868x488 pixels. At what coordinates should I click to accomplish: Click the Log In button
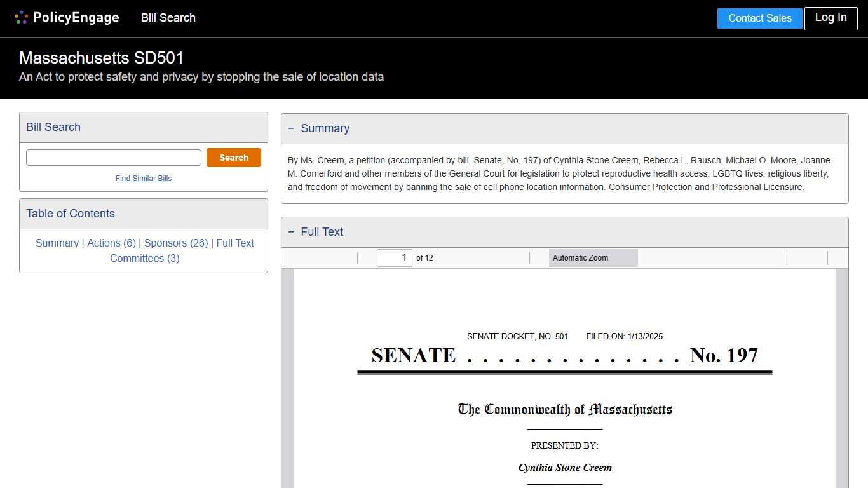831,18
